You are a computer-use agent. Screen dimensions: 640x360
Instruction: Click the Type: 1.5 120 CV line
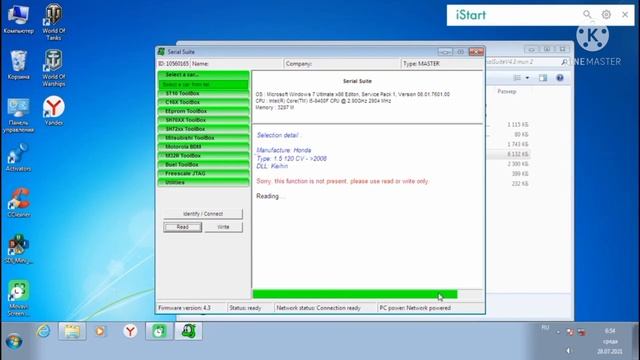291,158
